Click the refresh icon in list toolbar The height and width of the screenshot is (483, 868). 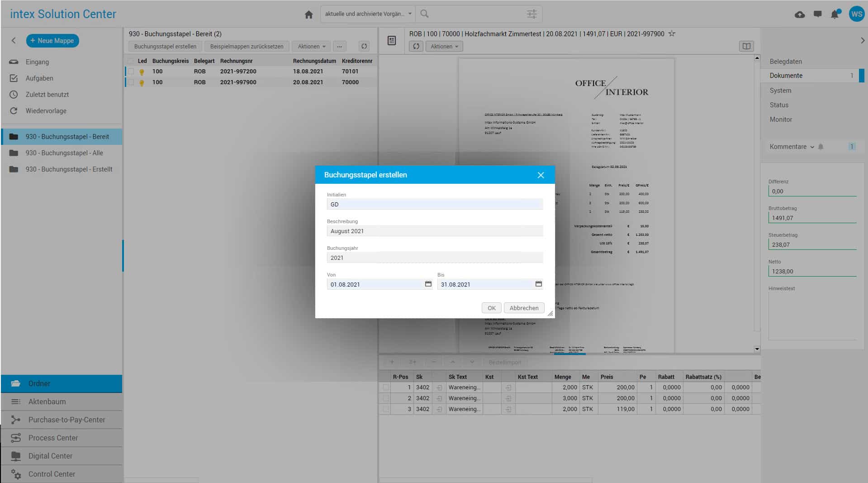pos(364,46)
